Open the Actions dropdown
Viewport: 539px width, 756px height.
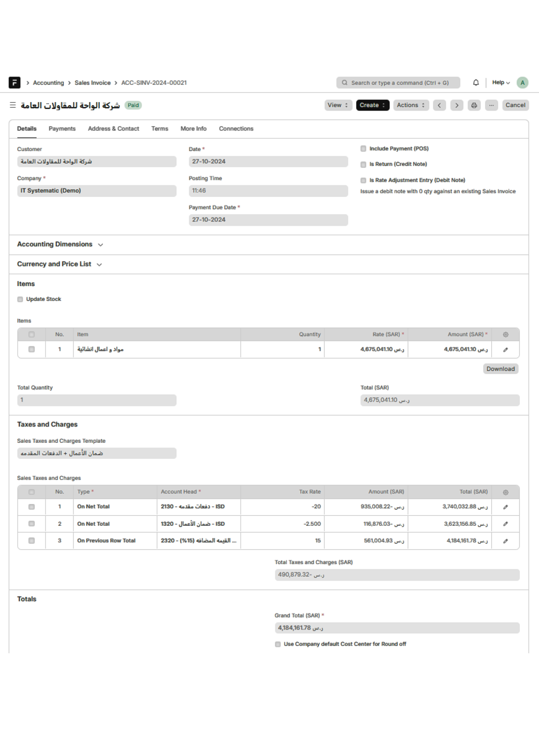click(411, 105)
